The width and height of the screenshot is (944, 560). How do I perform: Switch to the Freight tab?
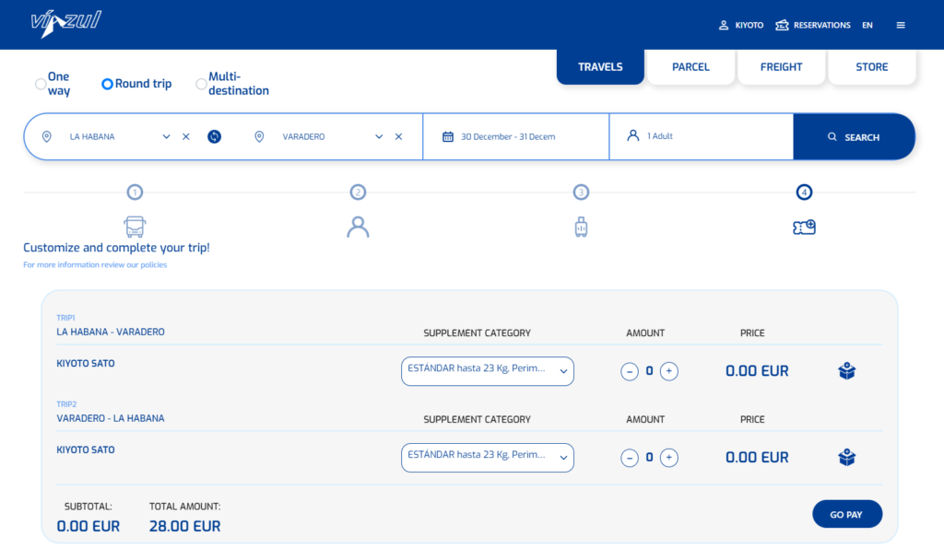coord(781,67)
